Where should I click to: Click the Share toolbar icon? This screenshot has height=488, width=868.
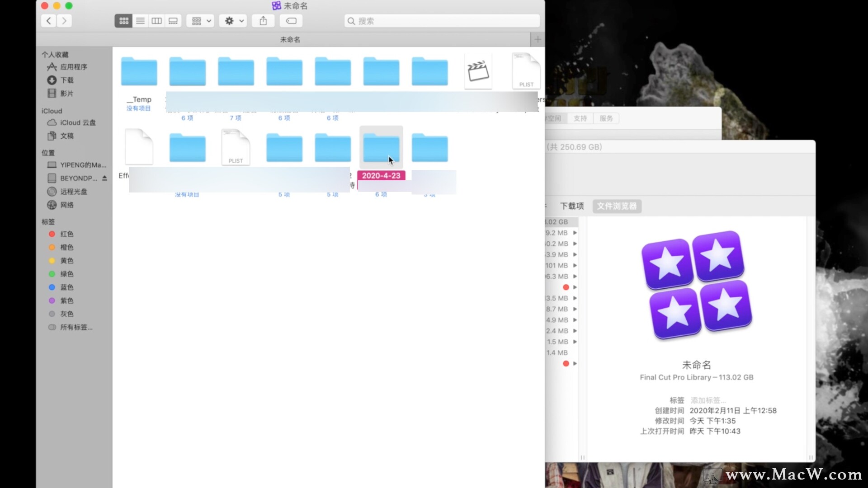pos(263,21)
